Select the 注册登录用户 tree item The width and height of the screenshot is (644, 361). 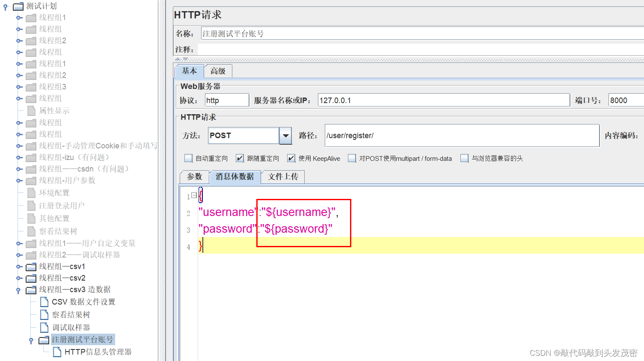[x=62, y=206]
